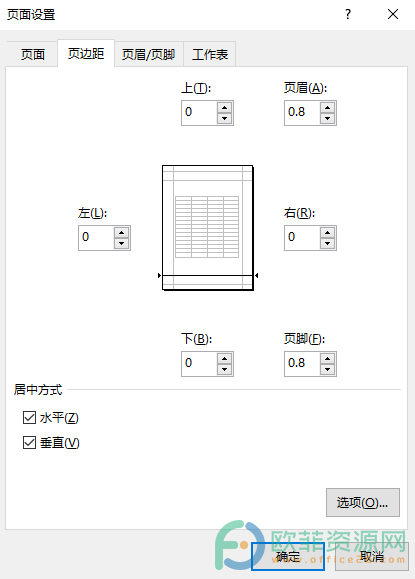415x579 pixels.
Task: Decrease the 上(T) top margin value
Action: [224, 119]
